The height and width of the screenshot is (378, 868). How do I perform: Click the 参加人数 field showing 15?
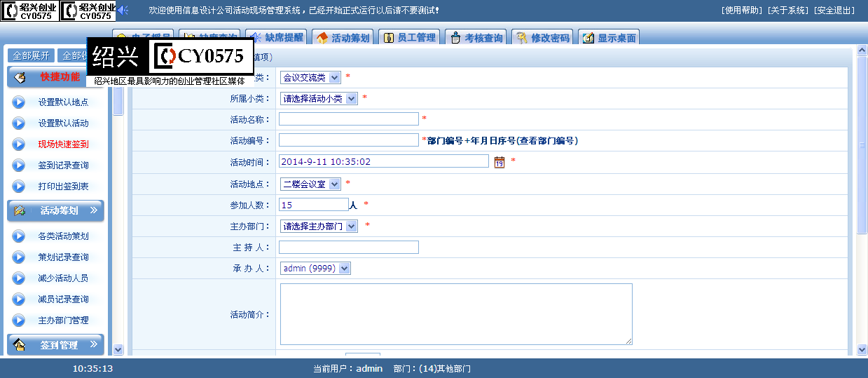pyautogui.click(x=314, y=205)
